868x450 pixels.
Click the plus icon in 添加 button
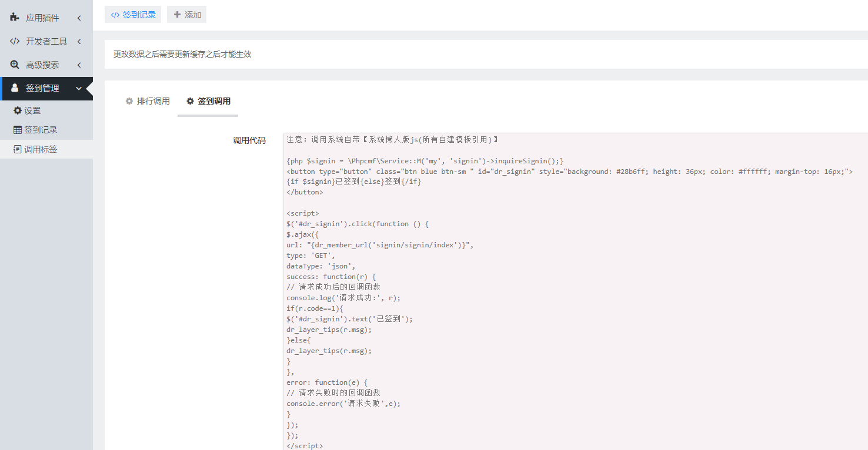click(177, 15)
